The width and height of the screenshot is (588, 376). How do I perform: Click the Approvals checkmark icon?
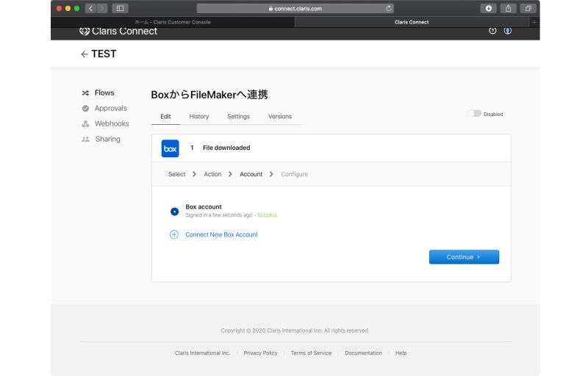[x=85, y=108]
